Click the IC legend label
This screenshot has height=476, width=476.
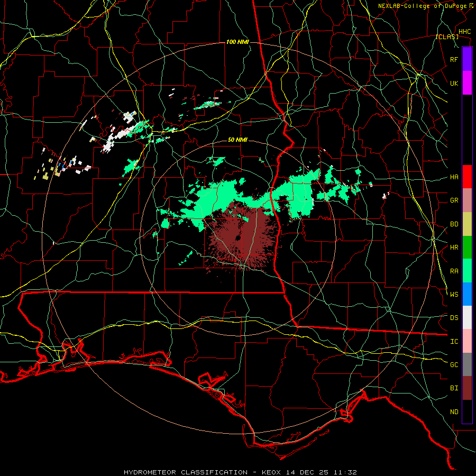point(454,342)
